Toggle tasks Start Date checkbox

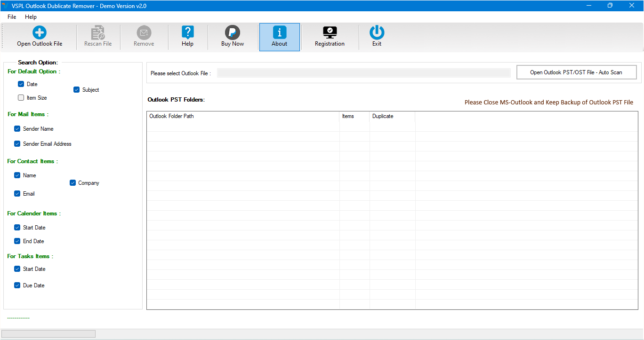pyautogui.click(x=17, y=269)
